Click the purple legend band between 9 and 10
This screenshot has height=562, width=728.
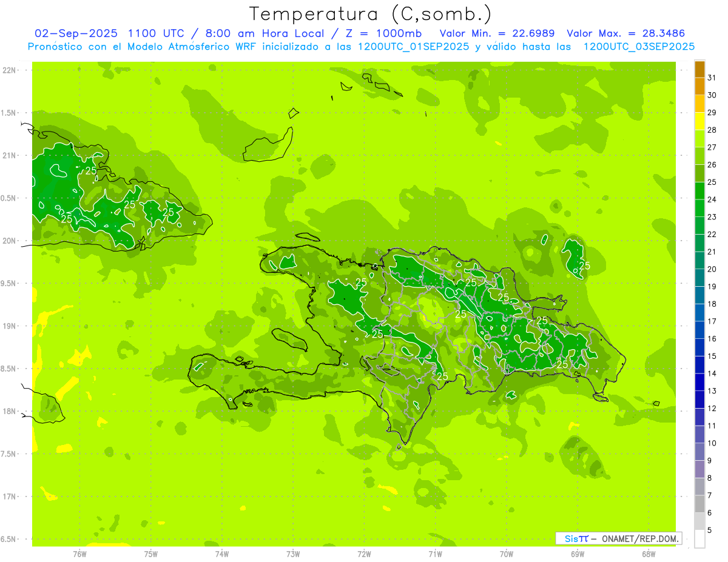coord(699,452)
